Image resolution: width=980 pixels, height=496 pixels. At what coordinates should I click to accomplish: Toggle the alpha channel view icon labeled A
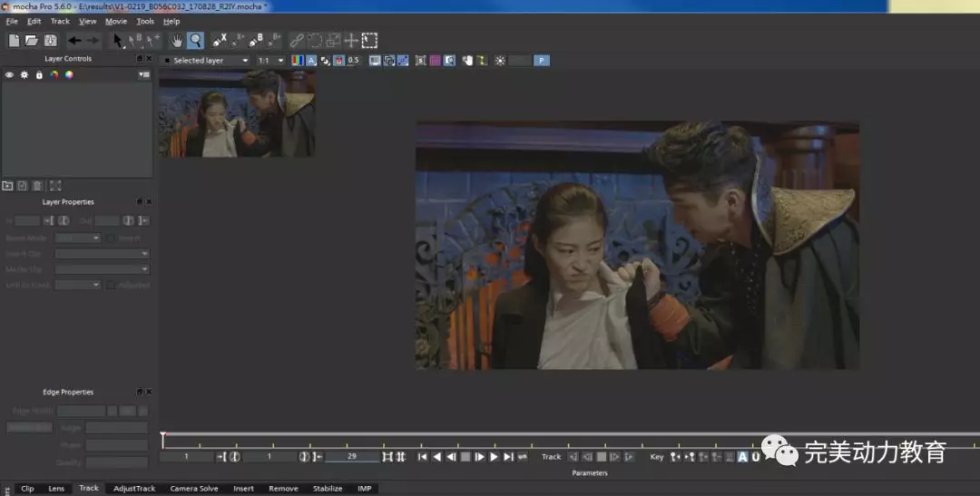click(311, 61)
